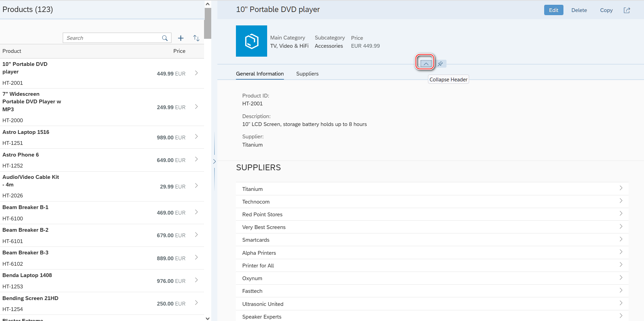Click the Technocom supplier name
The height and width of the screenshot is (321, 644).
tap(256, 202)
